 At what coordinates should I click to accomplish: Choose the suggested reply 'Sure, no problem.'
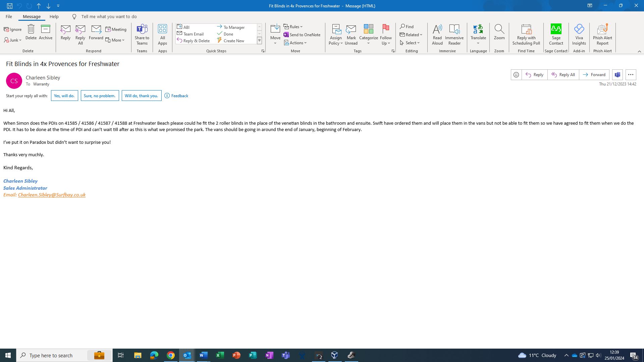pos(100,96)
